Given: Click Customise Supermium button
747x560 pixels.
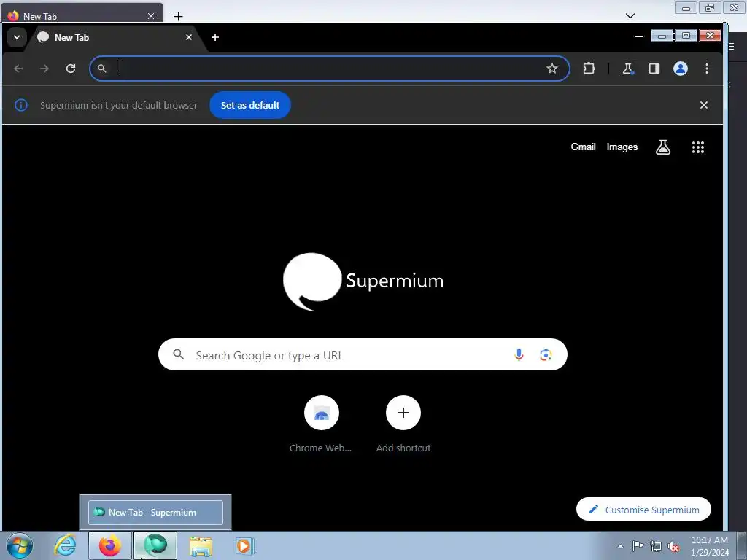Looking at the screenshot, I should [x=643, y=510].
